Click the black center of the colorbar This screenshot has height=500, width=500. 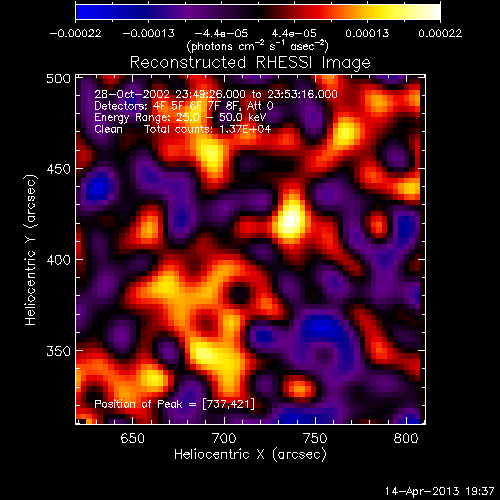coord(258,12)
